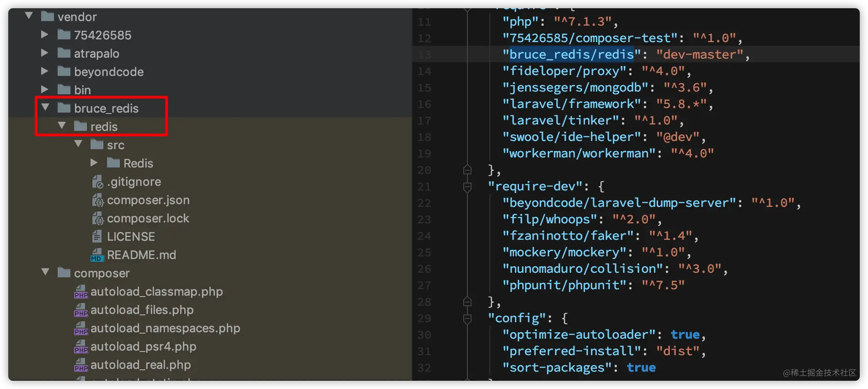Screen dimensions: 868x389
Task: Fold the require-dev block at line 21
Action: 467,187
